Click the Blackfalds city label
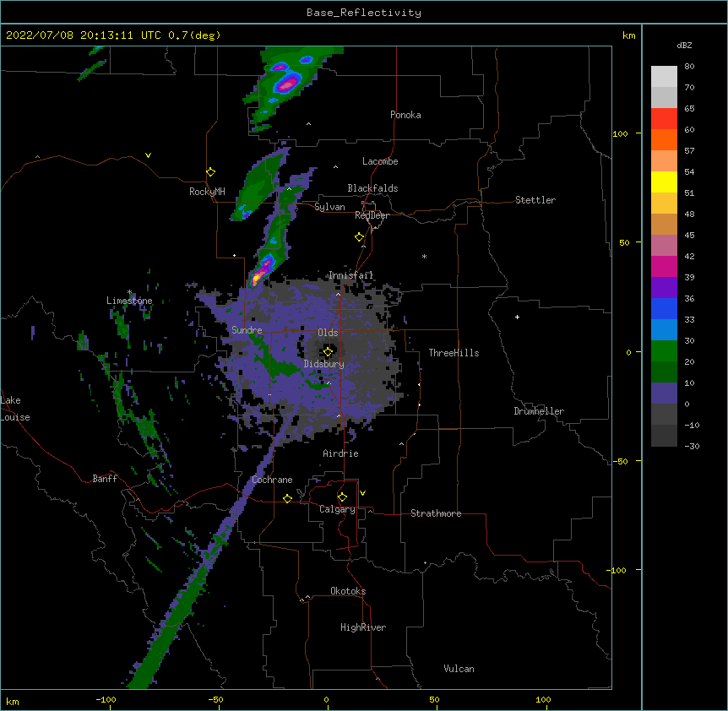This screenshot has width=728, height=711. (x=372, y=188)
